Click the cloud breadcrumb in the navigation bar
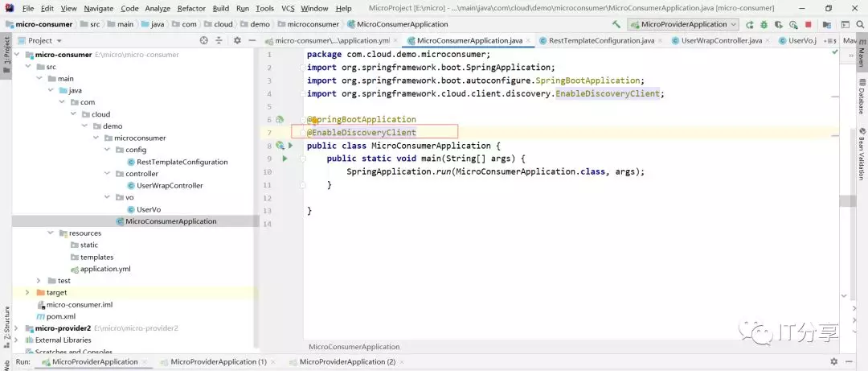This screenshot has height=371, width=868. tap(219, 24)
